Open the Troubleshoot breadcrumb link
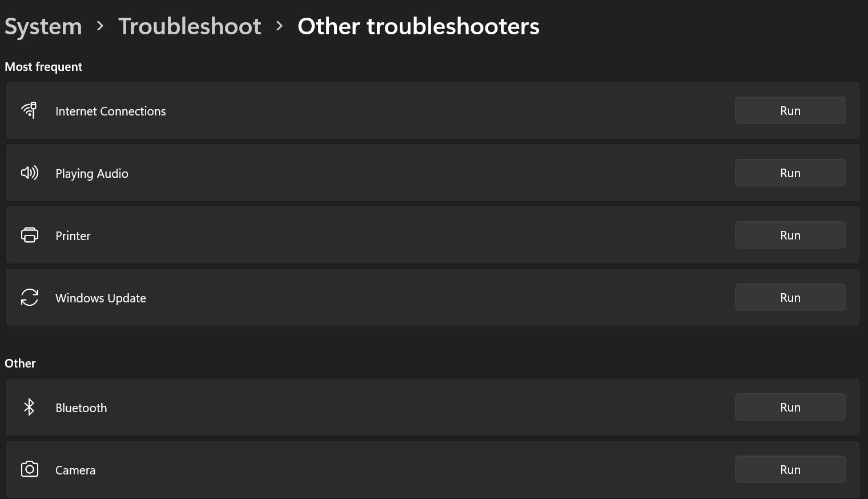 [x=190, y=26]
